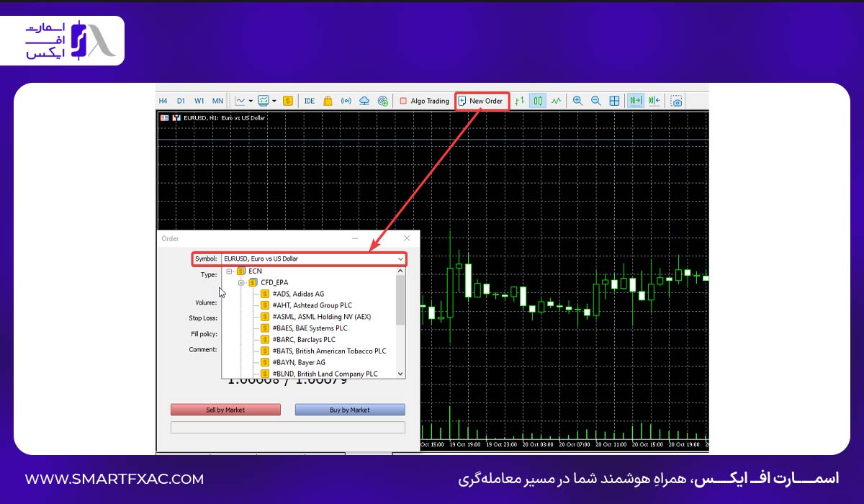Click the gold dollar symbols icon in toolbar
The image size is (864, 504).
click(x=288, y=102)
